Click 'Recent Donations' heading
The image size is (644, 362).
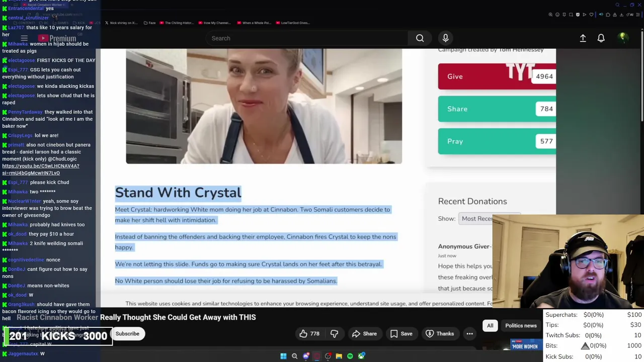point(472,201)
